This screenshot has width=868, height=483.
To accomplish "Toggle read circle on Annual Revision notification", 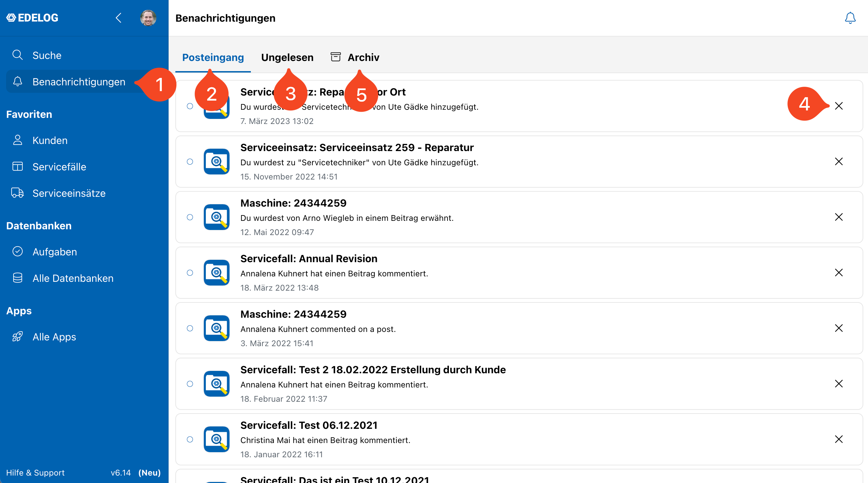I will click(190, 273).
